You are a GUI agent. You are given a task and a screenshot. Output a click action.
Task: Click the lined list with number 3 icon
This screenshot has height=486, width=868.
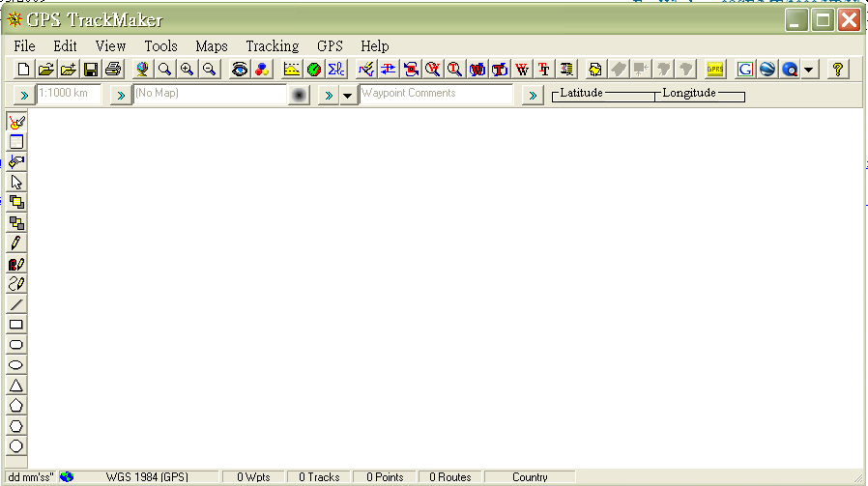566,70
